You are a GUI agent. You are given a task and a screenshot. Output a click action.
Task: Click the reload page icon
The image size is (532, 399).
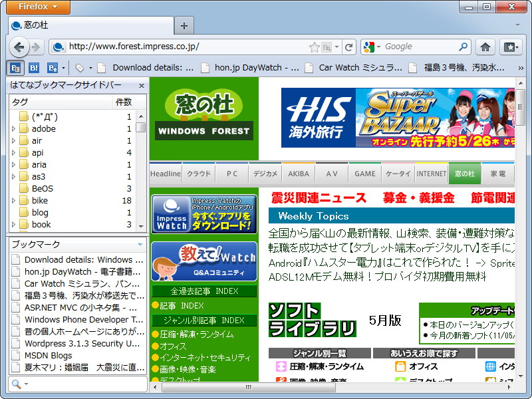pos(348,47)
